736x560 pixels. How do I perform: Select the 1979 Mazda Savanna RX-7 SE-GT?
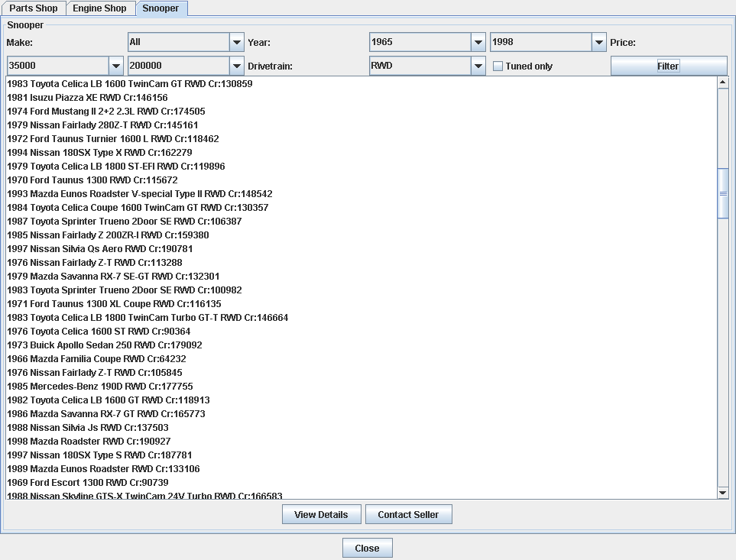pyautogui.click(x=362, y=277)
